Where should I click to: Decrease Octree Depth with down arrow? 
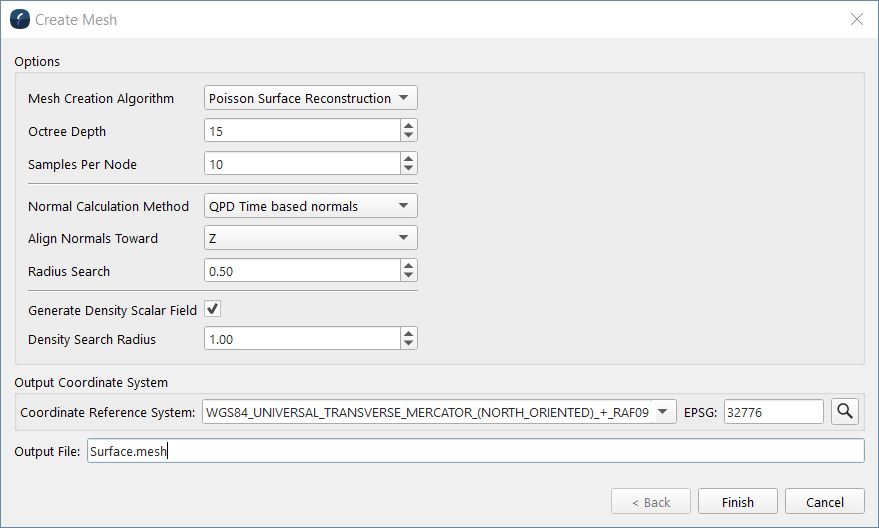pyautogui.click(x=408, y=136)
